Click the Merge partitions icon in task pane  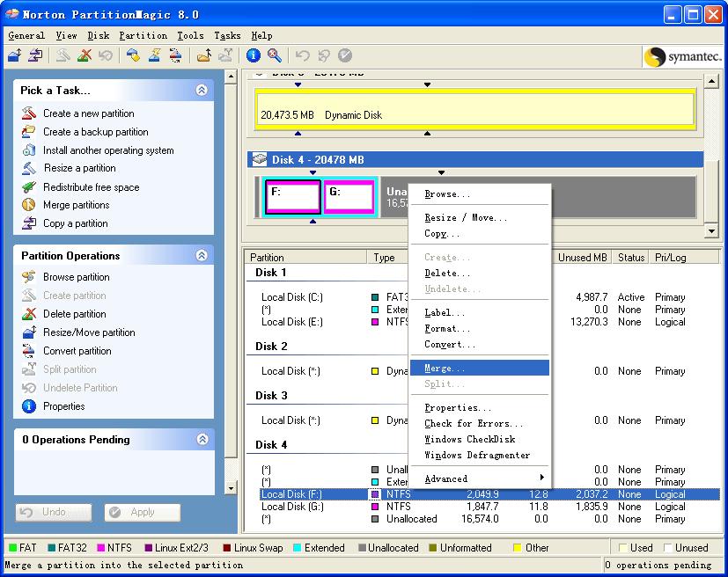pyautogui.click(x=29, y=205)
